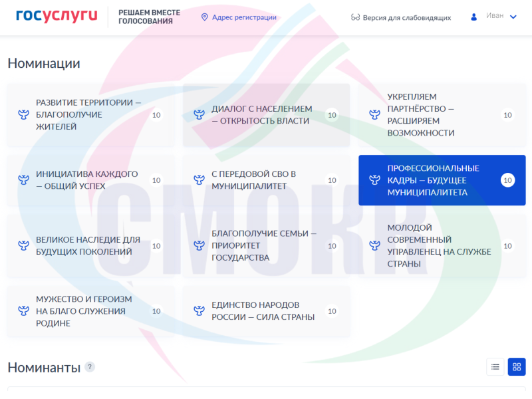The width and height of the screenshot is (532, 399).
Task: Open Версия для слабовидящих link
Action: (406, 17)
